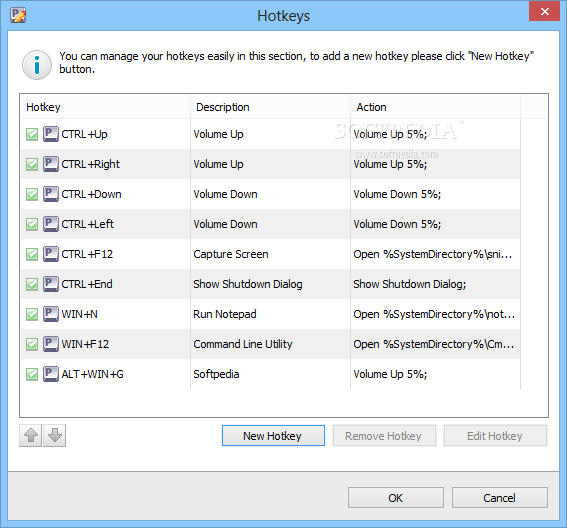The width and height of the screenshot is (567, 528).
Task: Sort by the Hotkey column header
Action: 105,107
